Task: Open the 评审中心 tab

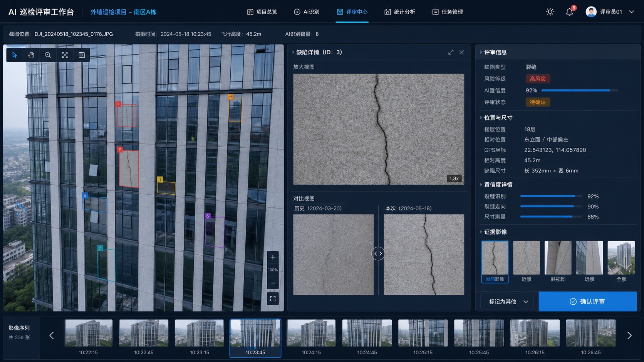Action: tap(352, 12)
